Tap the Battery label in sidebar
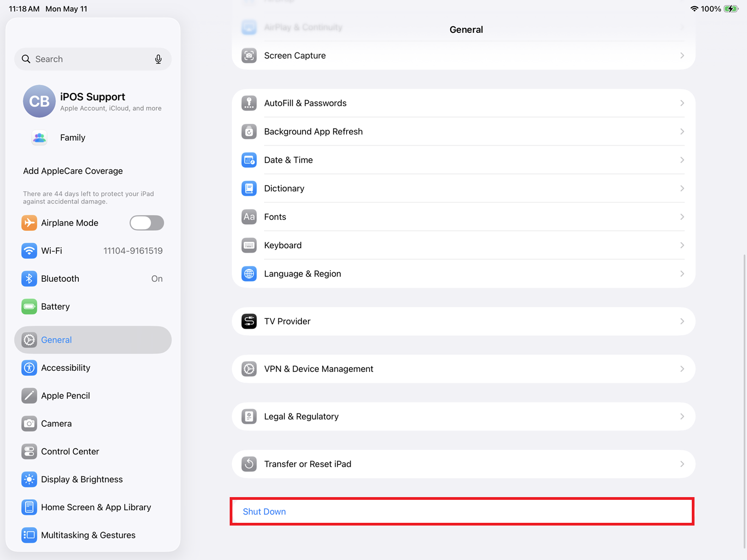 click(x=55, y=307)
